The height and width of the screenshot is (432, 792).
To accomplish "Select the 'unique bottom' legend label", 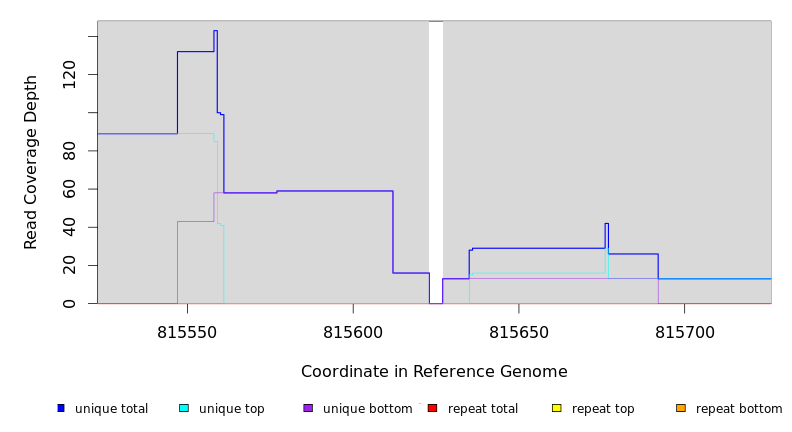I will point(367,409).
